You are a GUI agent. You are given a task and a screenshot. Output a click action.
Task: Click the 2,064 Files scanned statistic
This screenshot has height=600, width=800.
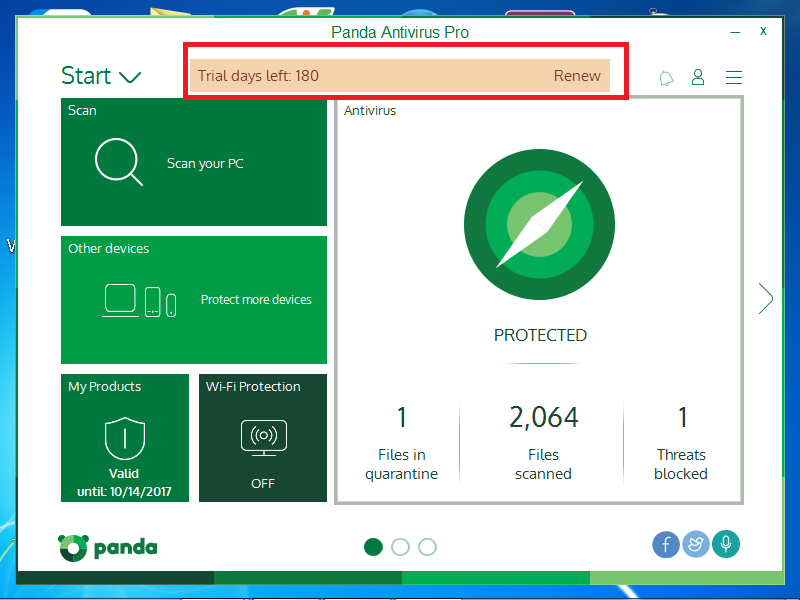(543, 443)
